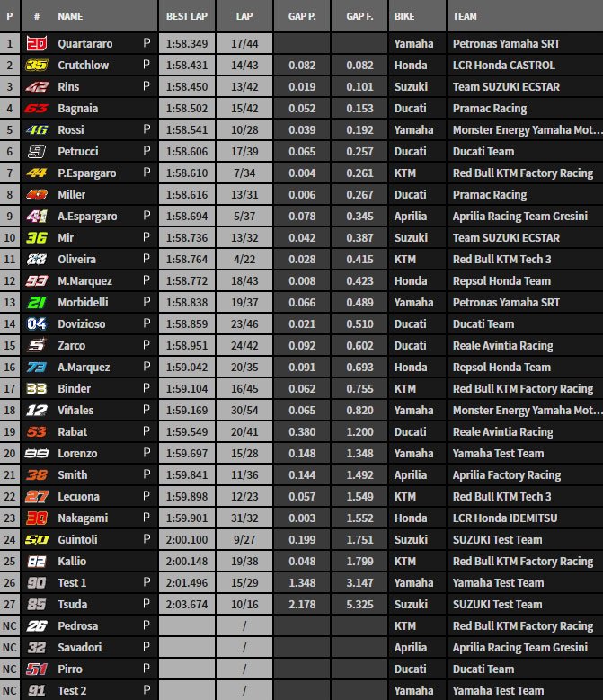Select the number 93 badge for M.Marquez
This screenshot has width=603, height=700.
pos(36,280)
